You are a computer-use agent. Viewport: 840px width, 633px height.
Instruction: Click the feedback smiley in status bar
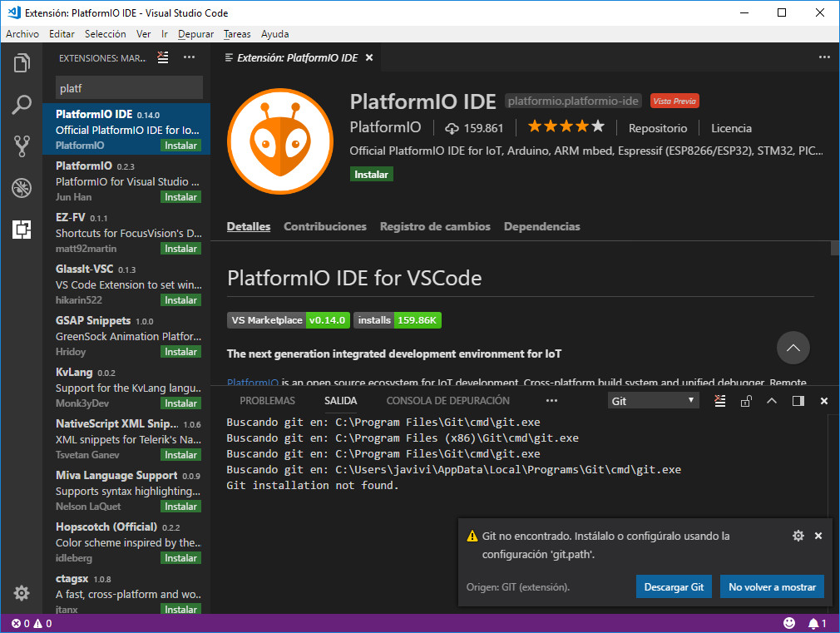click(x=789, y=623)
